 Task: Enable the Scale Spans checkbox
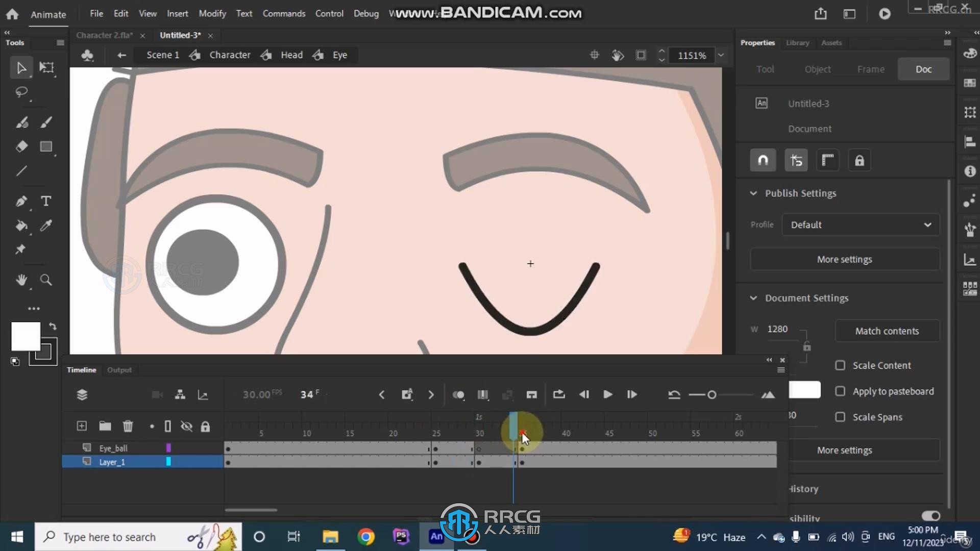coord(840,417)
